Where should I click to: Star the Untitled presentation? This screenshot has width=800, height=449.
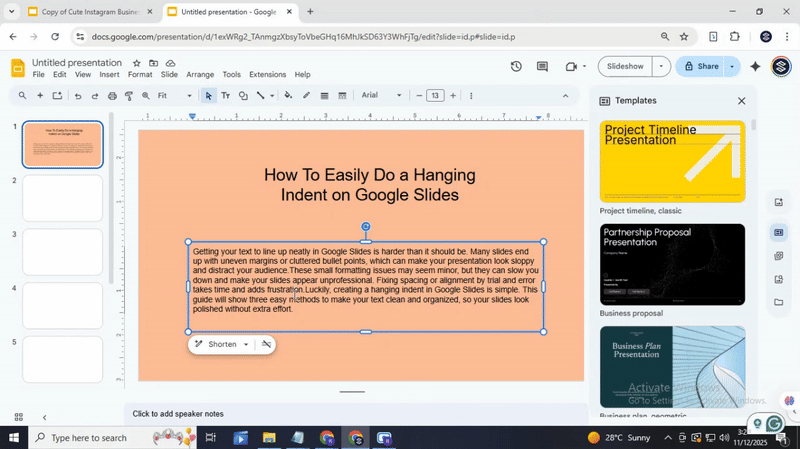[x=137, y=63]
